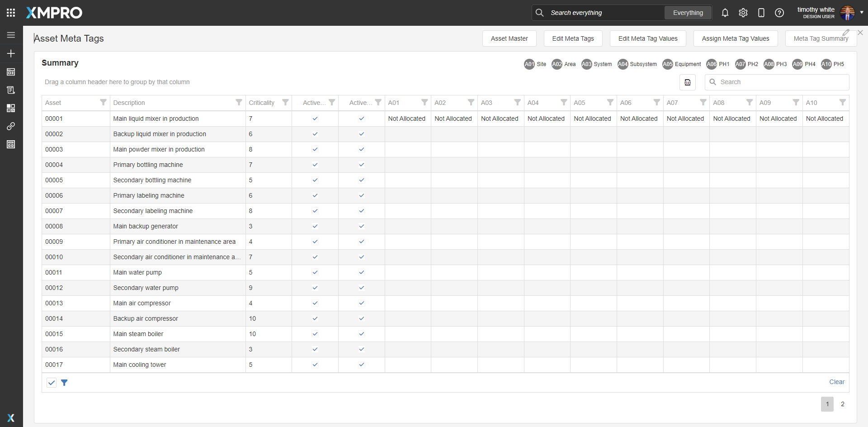Open filter for A07 column
The height and width of the screenshot is (427, 868).
pos(703,103)
